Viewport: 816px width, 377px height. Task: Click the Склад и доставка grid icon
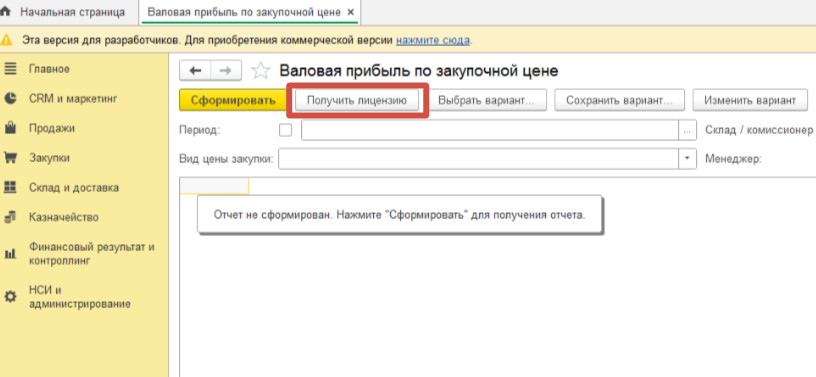click(x=10, y=187)
